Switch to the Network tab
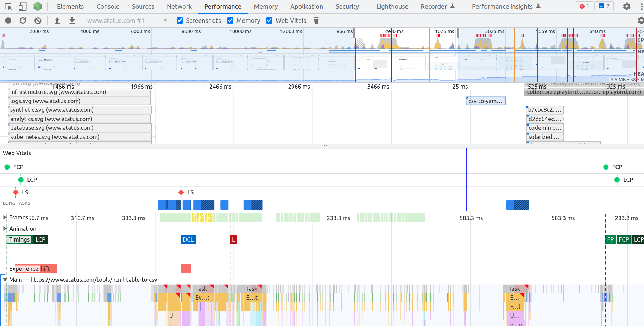The width and height of the screenshot is (644, 326). click(179, 6)
